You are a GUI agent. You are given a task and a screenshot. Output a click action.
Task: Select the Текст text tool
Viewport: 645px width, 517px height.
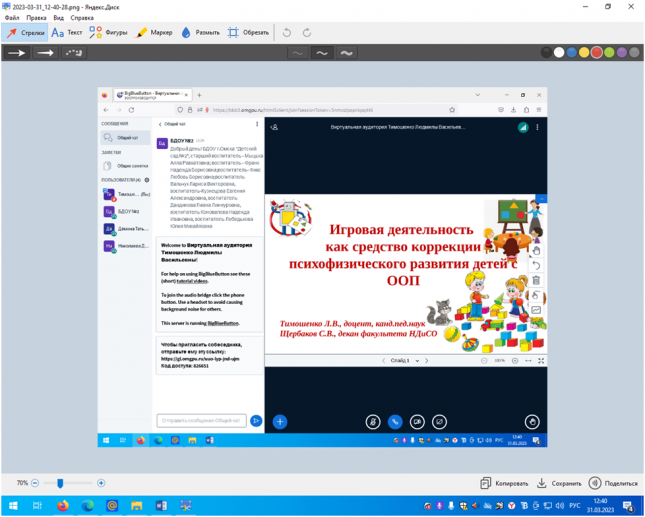(x=67, y=32)
